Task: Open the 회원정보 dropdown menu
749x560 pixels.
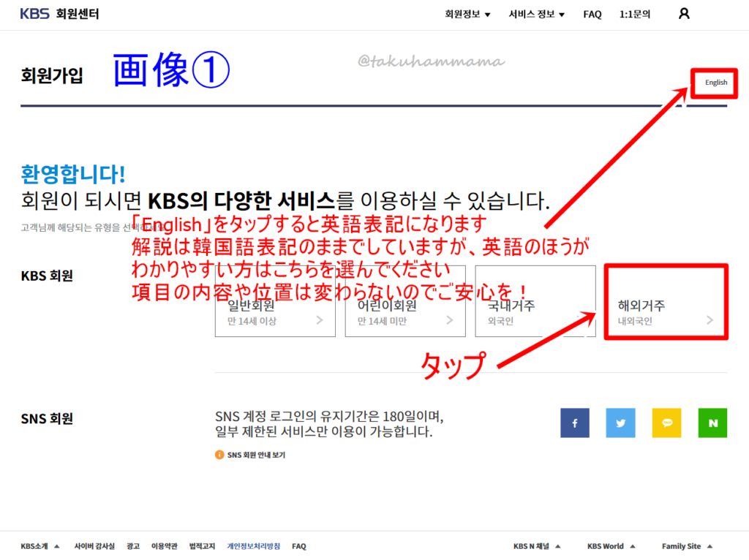Action: (467, 15)
